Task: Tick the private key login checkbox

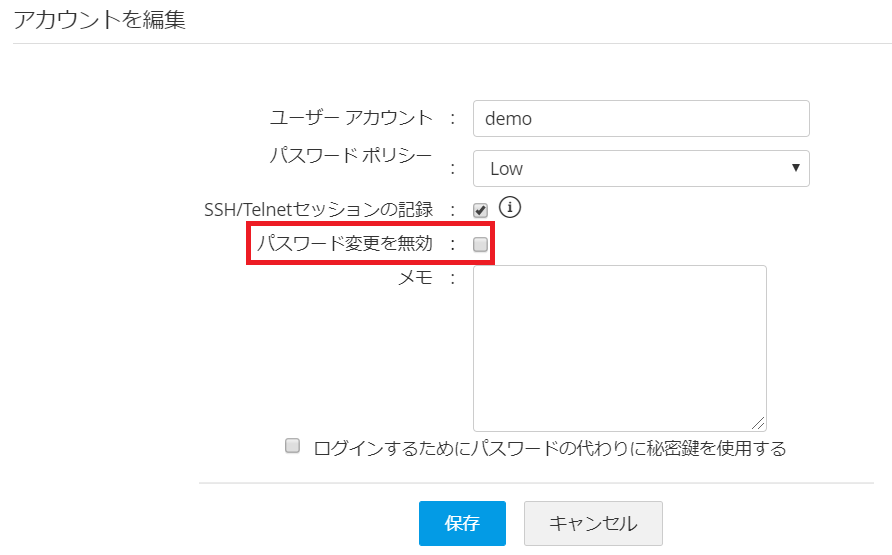Action: point(293,446)
